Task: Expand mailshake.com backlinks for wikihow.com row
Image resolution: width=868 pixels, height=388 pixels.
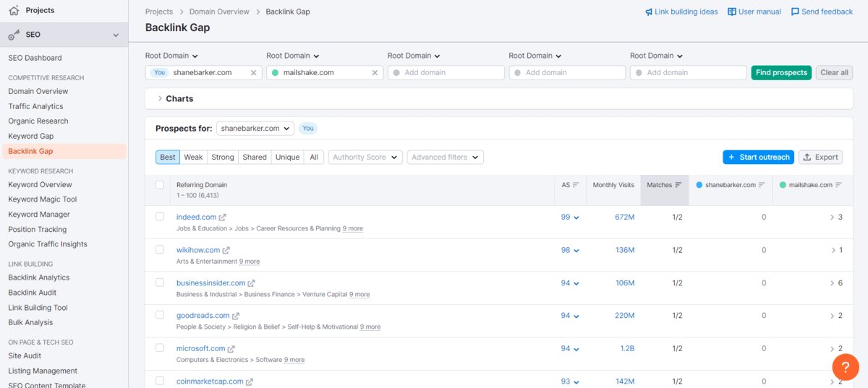Action: click(x=832, y=251)
